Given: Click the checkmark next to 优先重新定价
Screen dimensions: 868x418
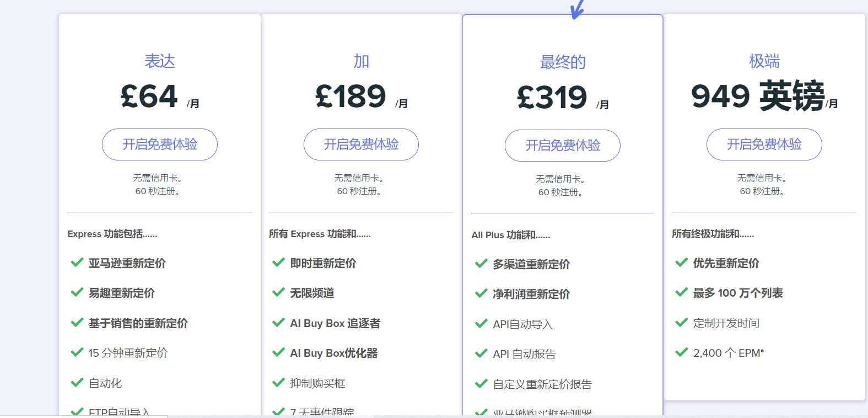Looking at the screenshot, I should pos(682,262).
